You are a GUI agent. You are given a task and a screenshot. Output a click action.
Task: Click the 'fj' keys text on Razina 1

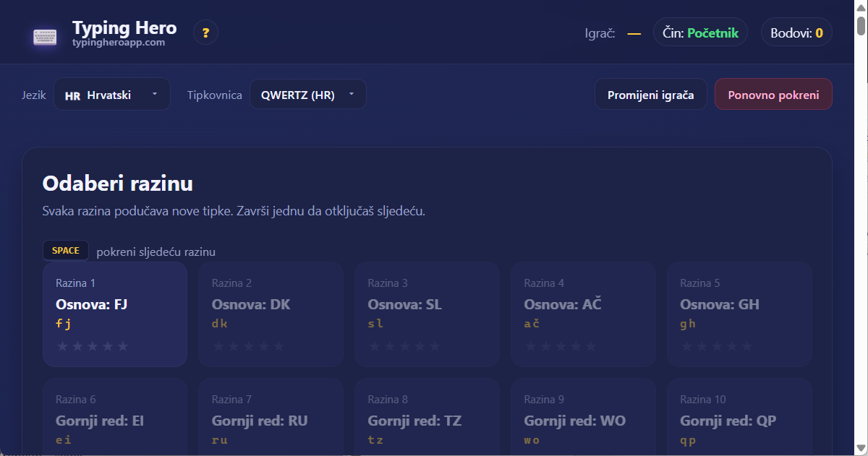pos(64,324)
